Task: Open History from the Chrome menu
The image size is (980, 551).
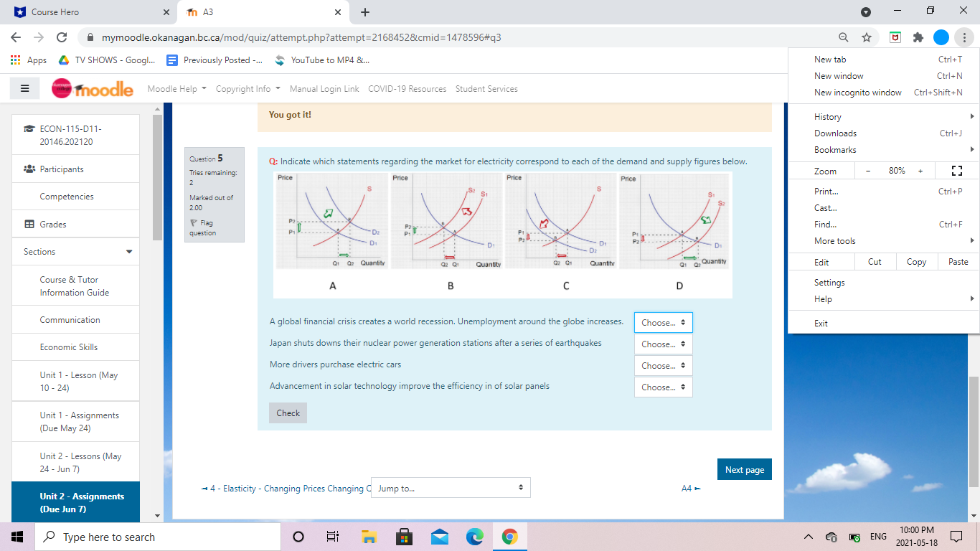Action: click(884, 117)
